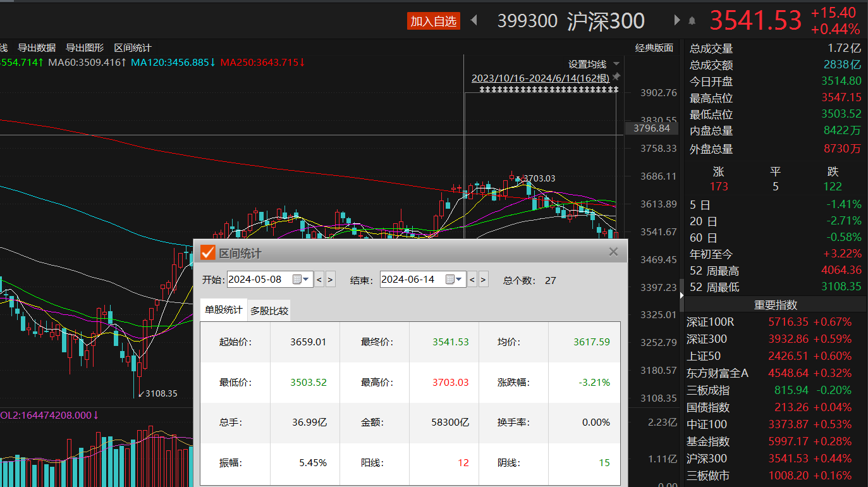Click the 经典版面 layout link

[654, 48]
